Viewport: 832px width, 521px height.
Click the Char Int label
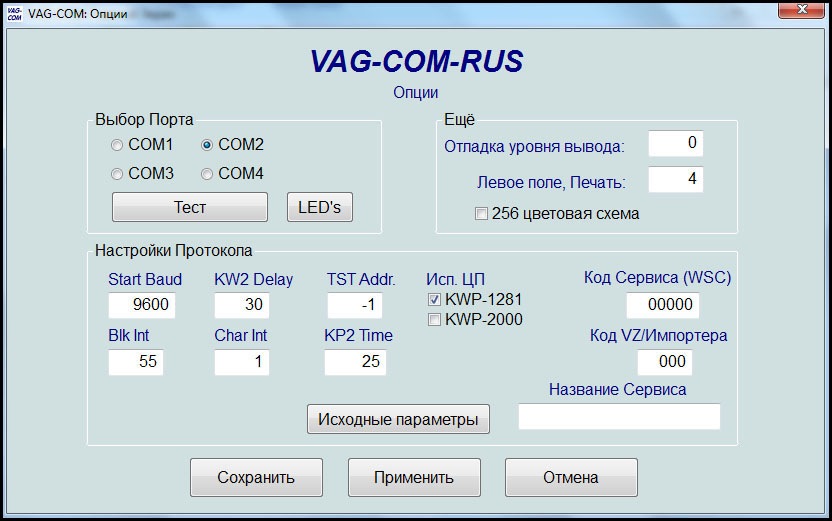tap(240, 336)
